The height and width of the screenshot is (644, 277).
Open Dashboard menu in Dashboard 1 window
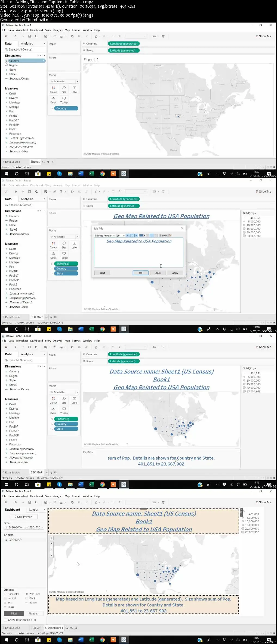tap(36, 496)
